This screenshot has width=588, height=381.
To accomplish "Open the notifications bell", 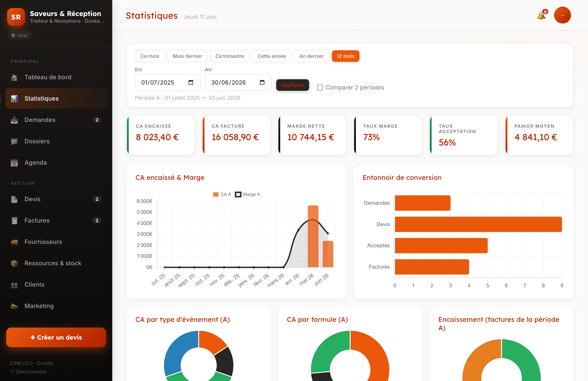I will pos(541,15).
